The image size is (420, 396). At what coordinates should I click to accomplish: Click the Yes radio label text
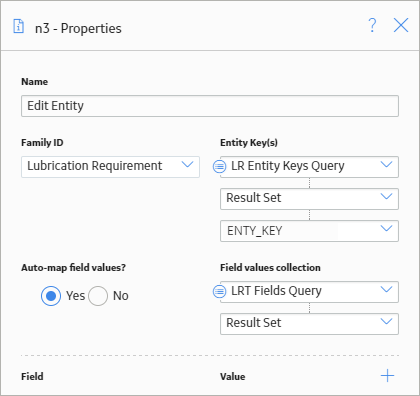point(76,296)
